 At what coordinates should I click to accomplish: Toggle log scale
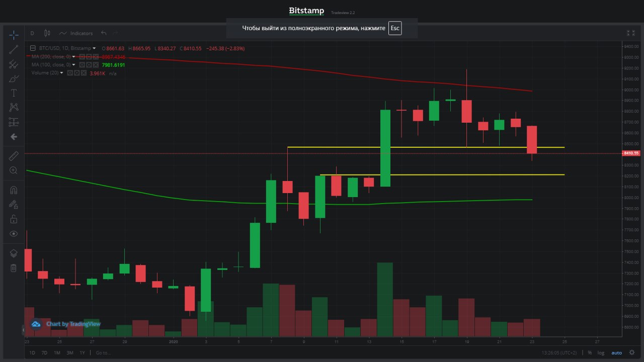pyautogui.click(x=601, y=352)
